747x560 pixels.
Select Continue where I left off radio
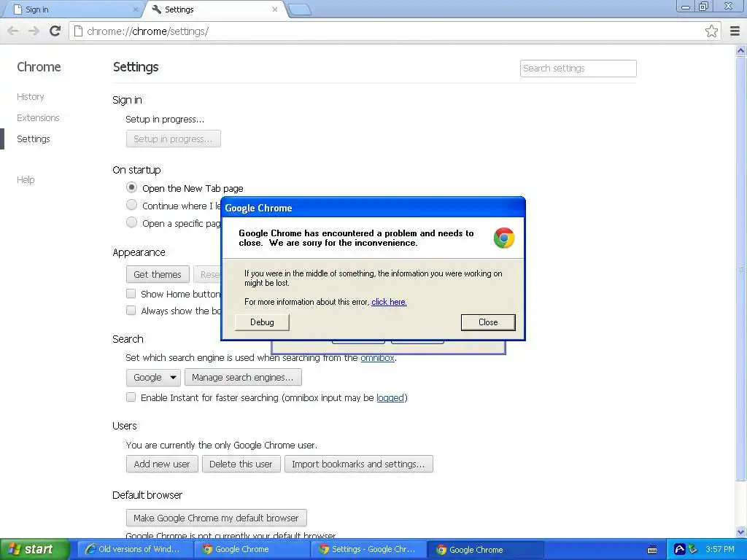click(x=131, y=205)
